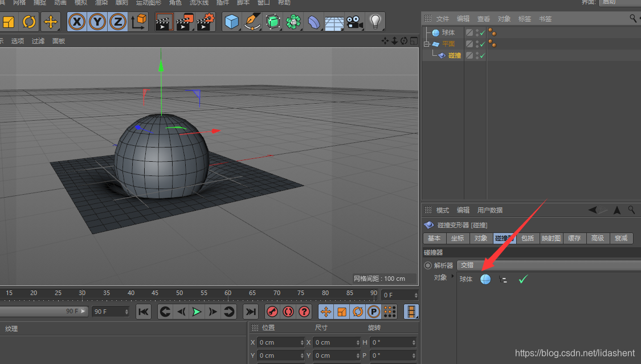Screen dimensions: 641x364
Task: Expand the 对象 list disclosure arrow
Action: 453,276
